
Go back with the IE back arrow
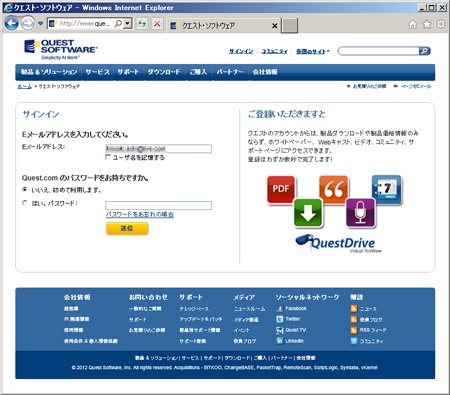tap(11, 24)
